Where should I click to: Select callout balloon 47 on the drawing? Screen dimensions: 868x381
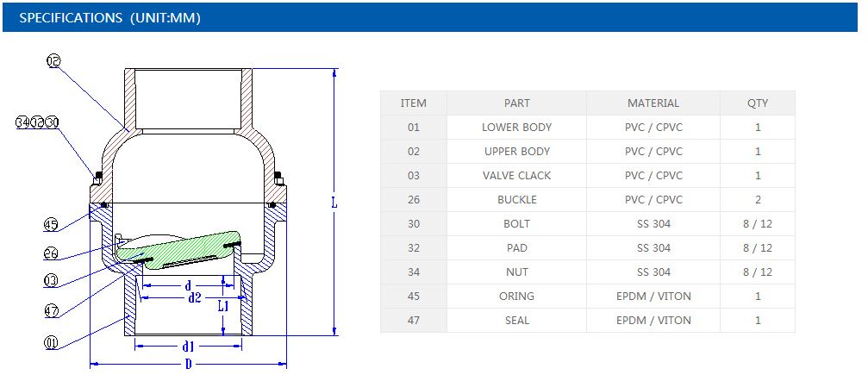coord(52,310)
